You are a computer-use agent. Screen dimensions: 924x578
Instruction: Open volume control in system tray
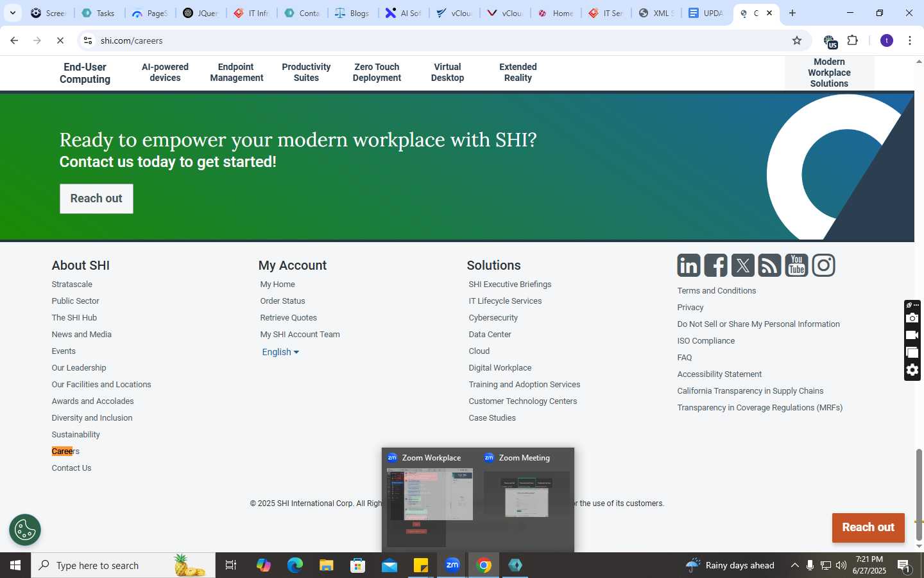coord(841,565)
